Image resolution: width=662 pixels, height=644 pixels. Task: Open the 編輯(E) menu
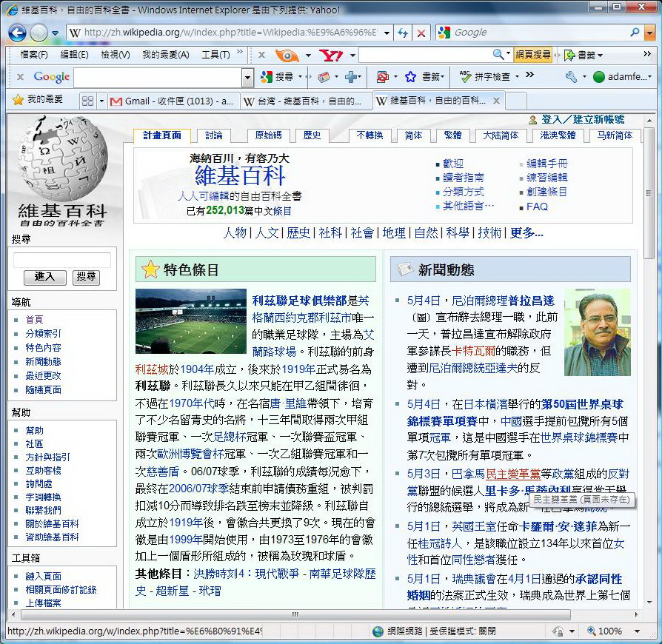74,55
